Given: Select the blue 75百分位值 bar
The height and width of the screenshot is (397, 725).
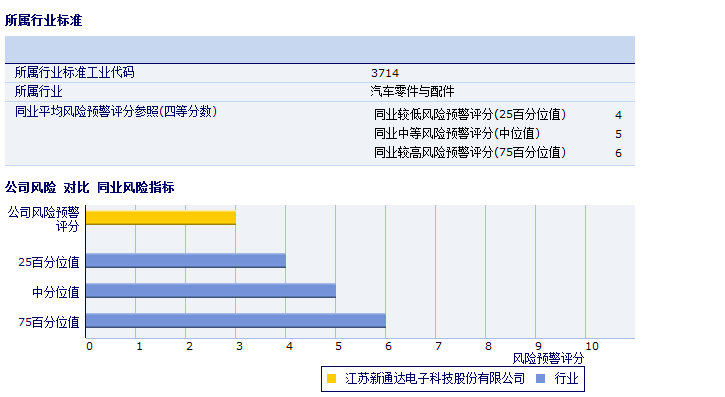Looking at the screenshot, I should [x=236, y=321].
